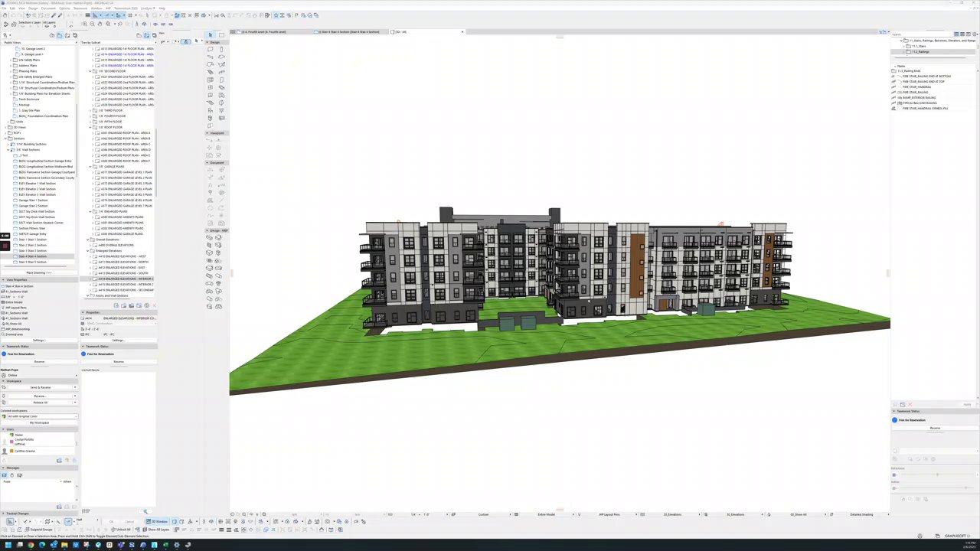Click the All with original Color swatch icon

(5, 416)
